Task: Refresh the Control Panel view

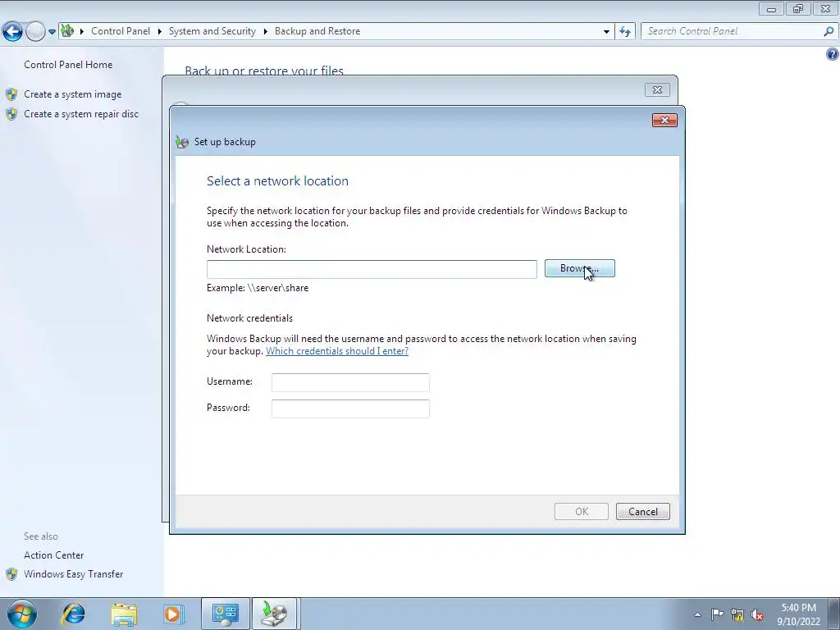Action: pyautogui.click(x=625, y=32)
